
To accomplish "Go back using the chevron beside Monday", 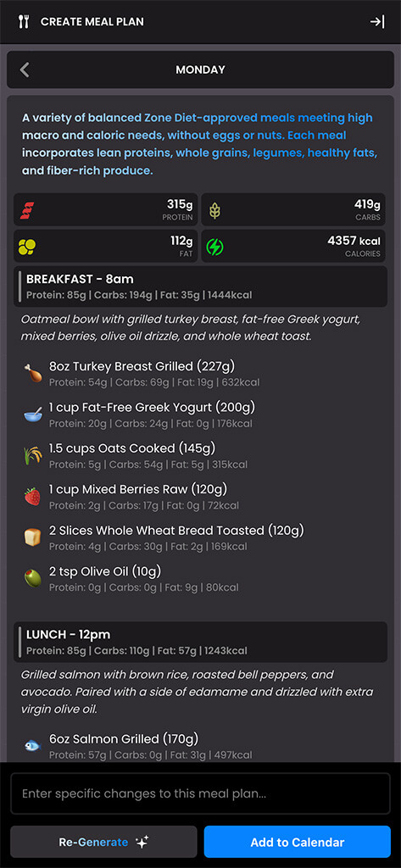I will tap(25, 70).
